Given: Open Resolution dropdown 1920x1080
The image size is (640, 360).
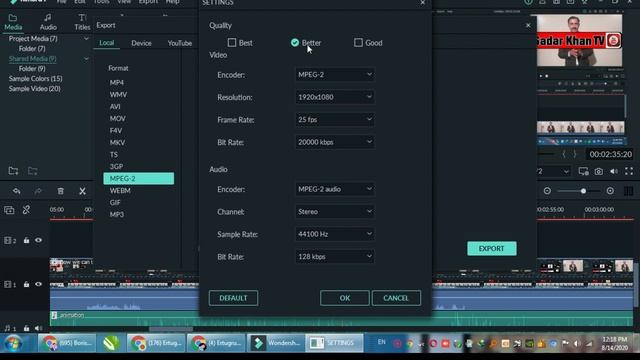Looking at the screenshot, I should pyautogui.click(x=335, y=97).
